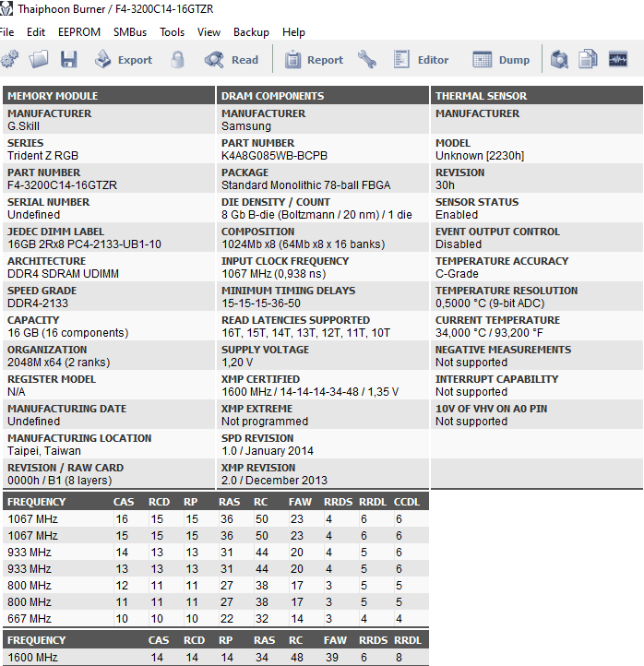Select the 800 MHz CAS 12 timing row
This screenshot has width=644, height=666.
pyautogui.click(x=216, y=586)
